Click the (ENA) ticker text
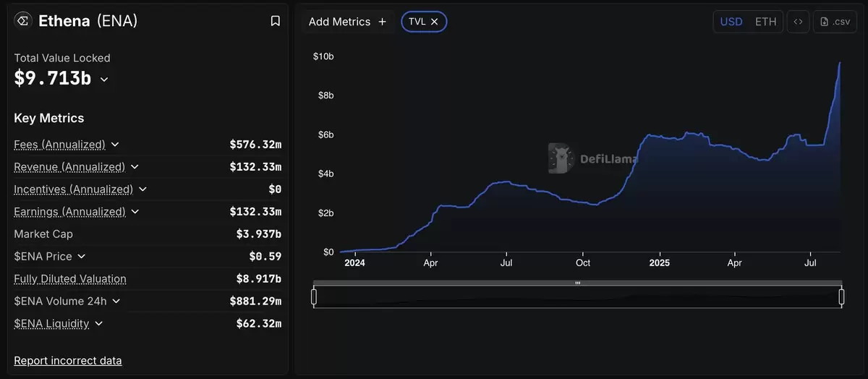This screenshot has width=868, height=379. click(x=117, y=21)
